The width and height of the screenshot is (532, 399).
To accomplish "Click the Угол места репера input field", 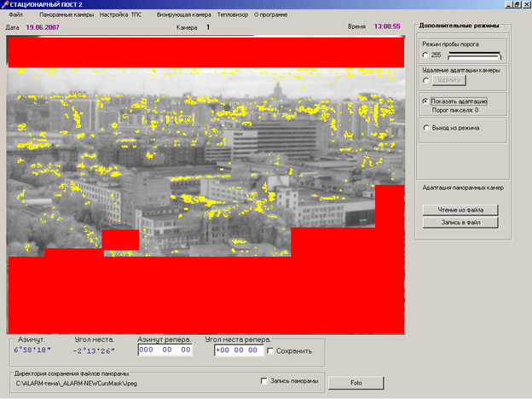I will (238, 350).
